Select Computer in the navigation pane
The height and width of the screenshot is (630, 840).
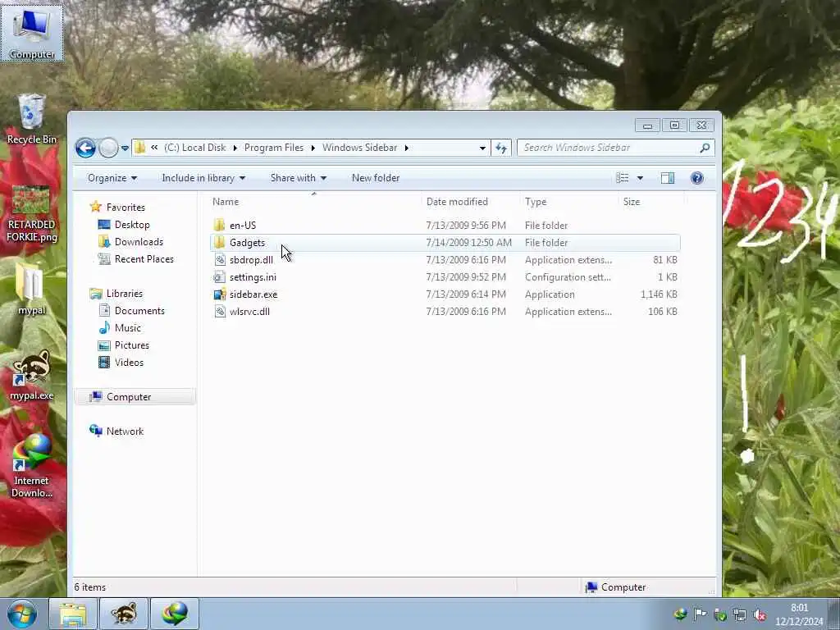[x=129, y=397]
